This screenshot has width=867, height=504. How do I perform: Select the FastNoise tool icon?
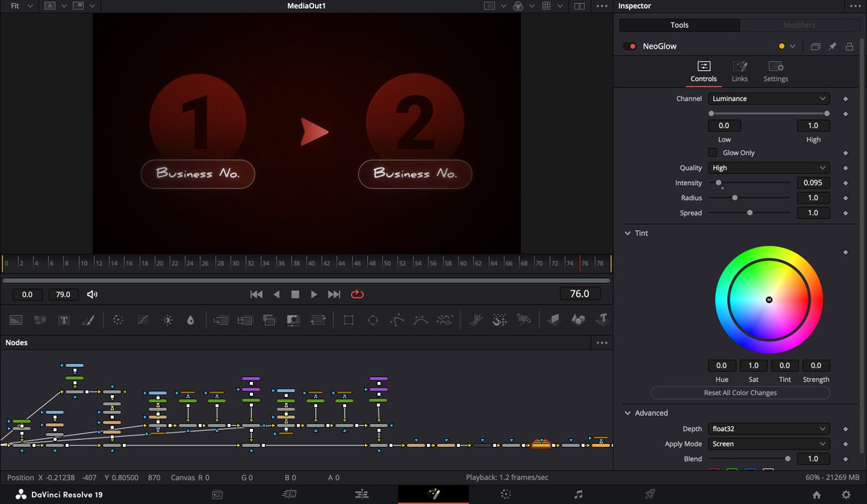pos(40,319)
